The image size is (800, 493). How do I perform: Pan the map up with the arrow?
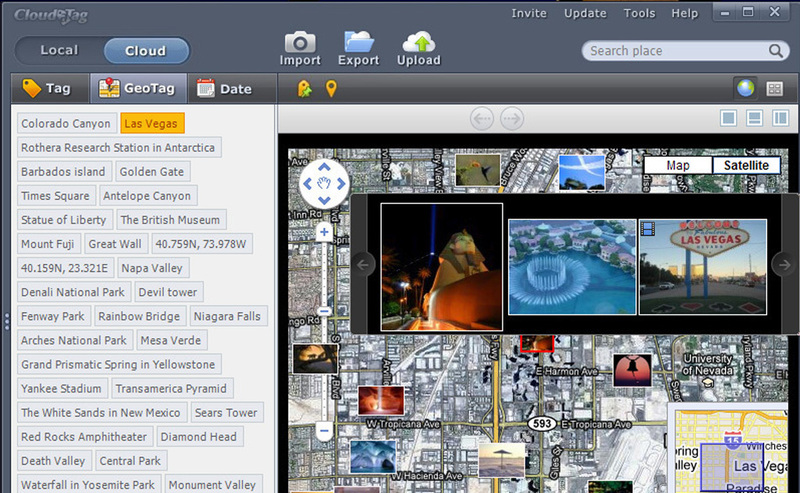click(324, 167)
